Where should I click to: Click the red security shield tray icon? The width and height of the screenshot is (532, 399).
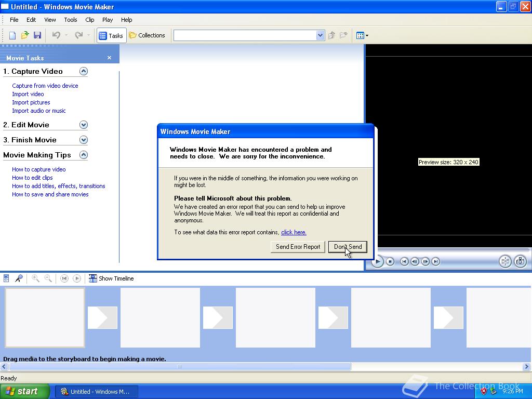[484, 391]
